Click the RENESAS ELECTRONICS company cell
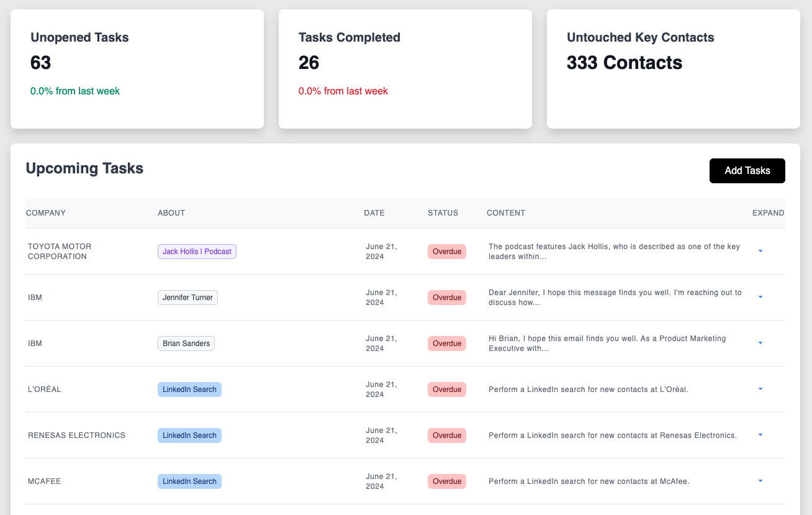 [x=76, y=435]
